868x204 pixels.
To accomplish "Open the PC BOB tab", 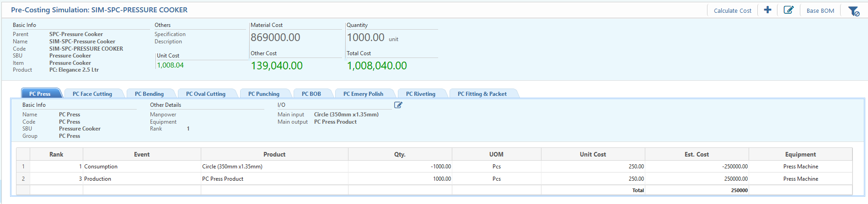I will pyautogui.click(x=312, y=94).
